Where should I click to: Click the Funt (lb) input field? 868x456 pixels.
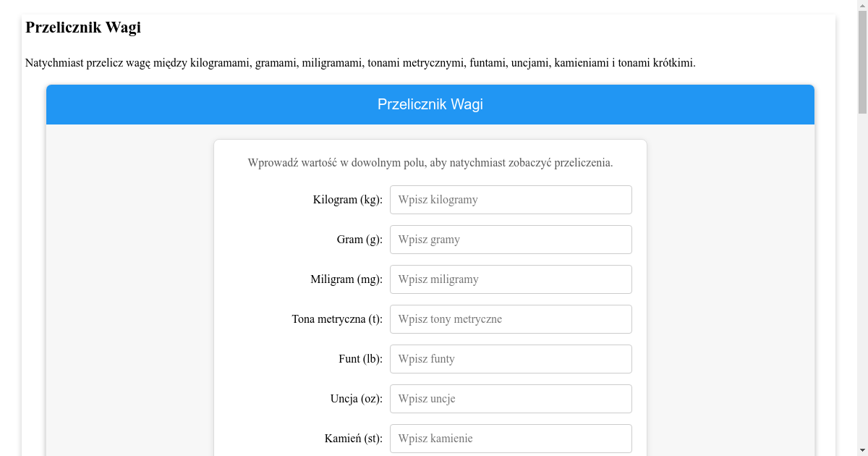(x=511, y=358)
